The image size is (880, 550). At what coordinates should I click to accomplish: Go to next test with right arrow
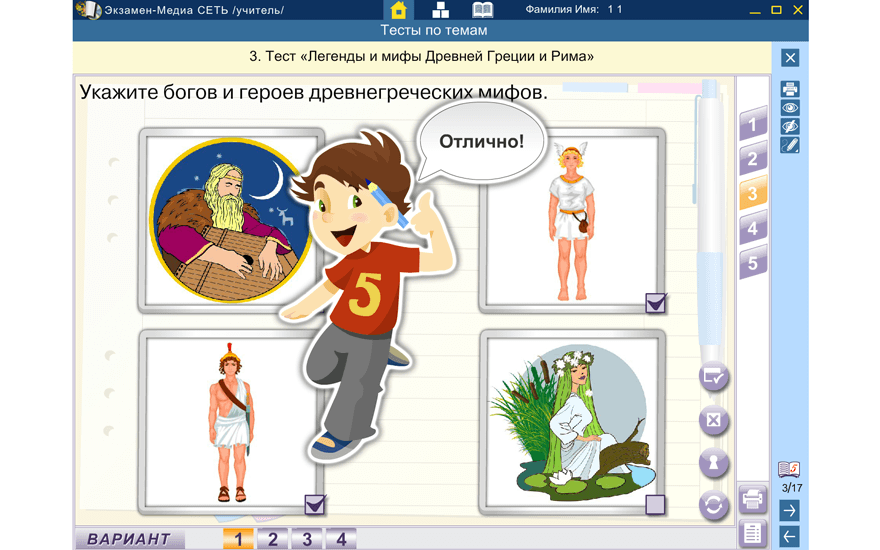tap(790, 511)
